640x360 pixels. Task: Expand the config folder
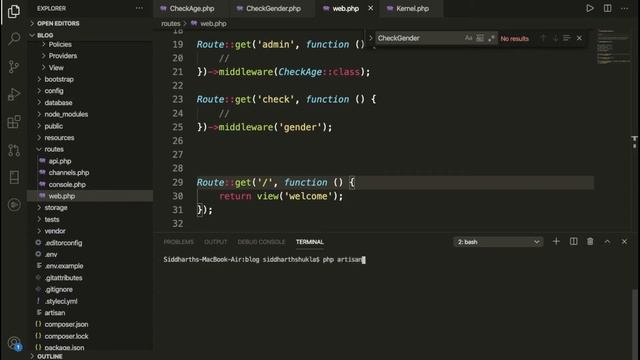(x=54, y=91)
